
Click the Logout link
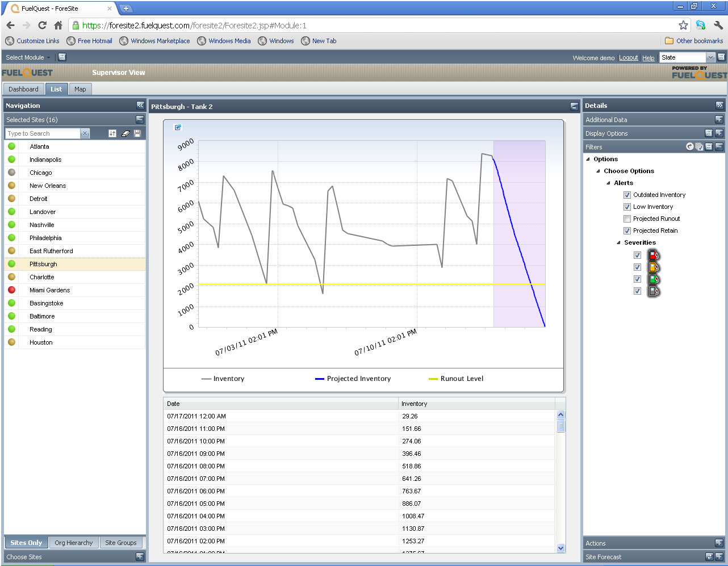point(628,58)
